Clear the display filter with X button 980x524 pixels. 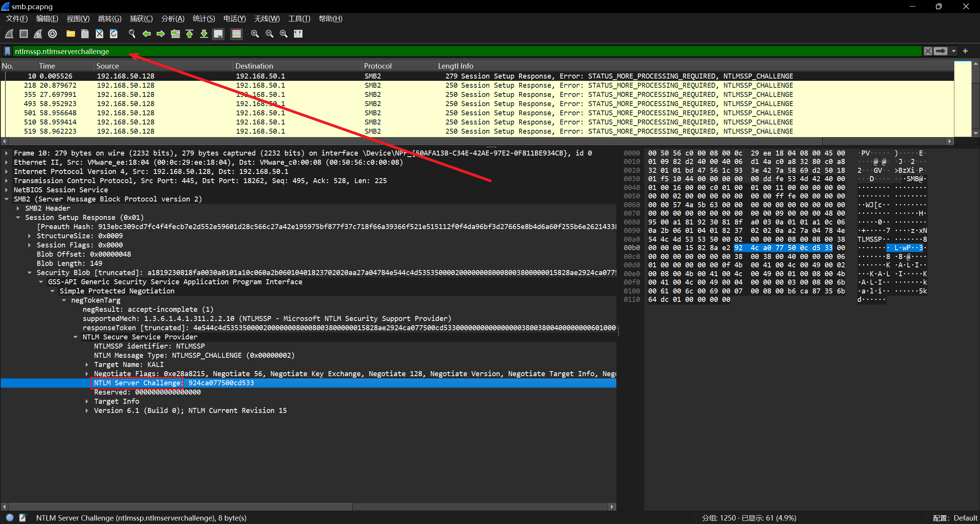click(x=928, y=51)
